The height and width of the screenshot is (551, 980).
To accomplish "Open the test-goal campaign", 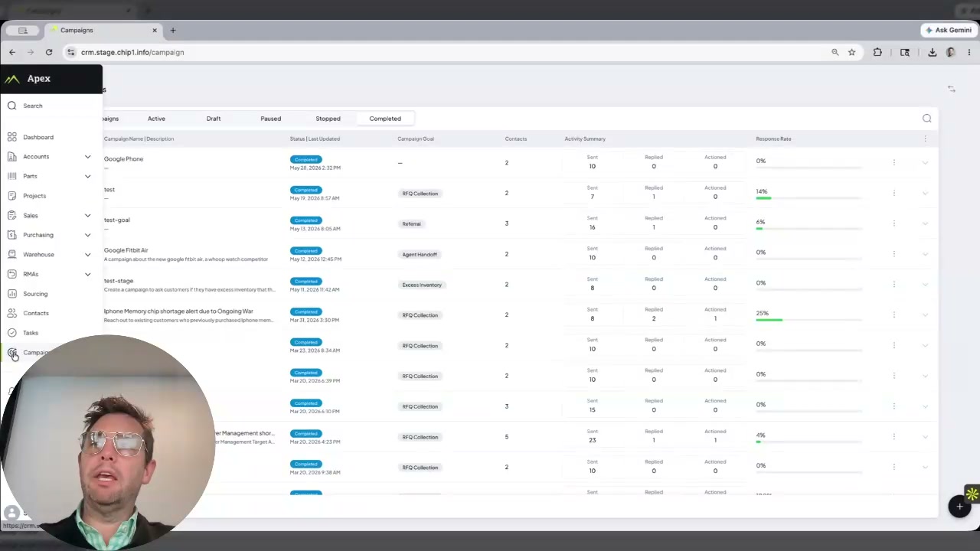I will coord(117,220).
